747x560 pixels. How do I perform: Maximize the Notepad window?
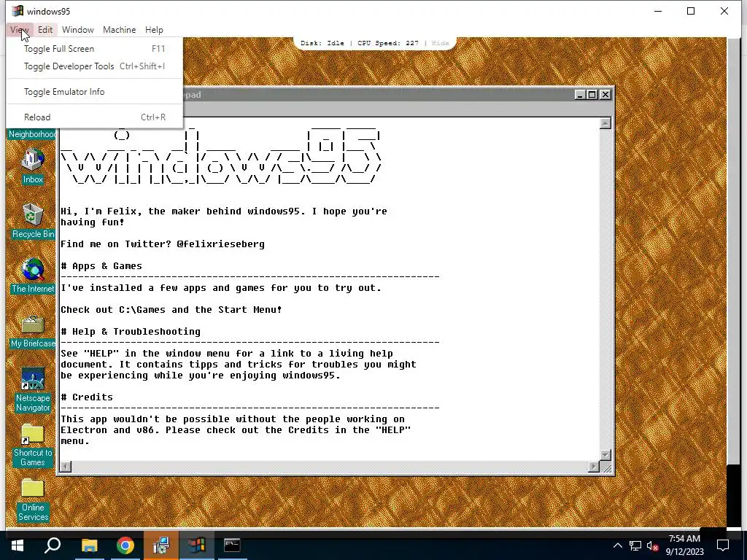coord(592,95)
